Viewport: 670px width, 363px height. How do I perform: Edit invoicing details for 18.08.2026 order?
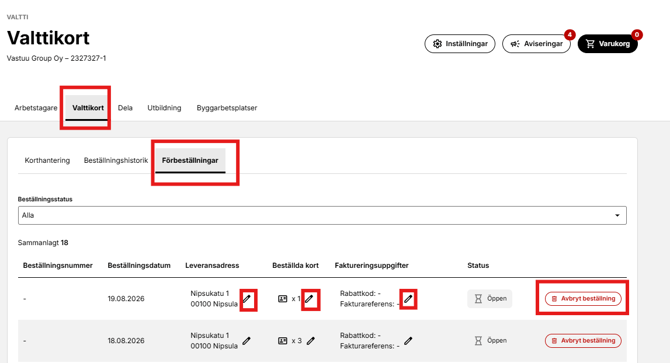click(408, 340)
